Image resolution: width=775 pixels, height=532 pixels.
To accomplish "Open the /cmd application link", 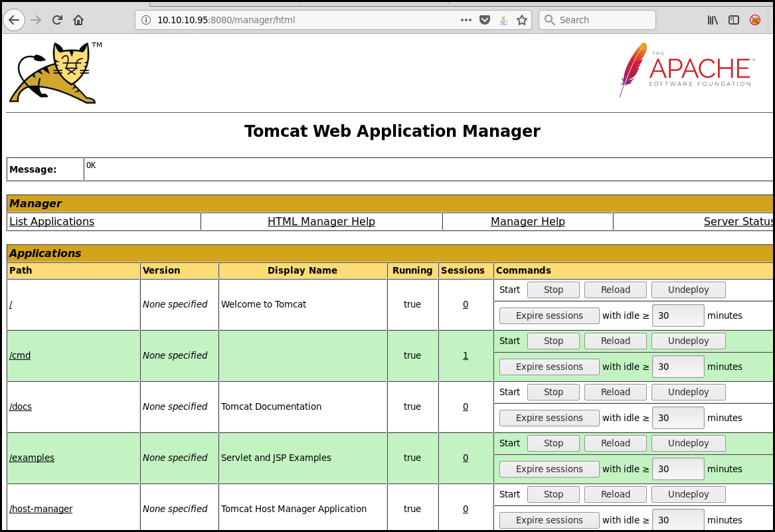I will click(x=20, y=355).
